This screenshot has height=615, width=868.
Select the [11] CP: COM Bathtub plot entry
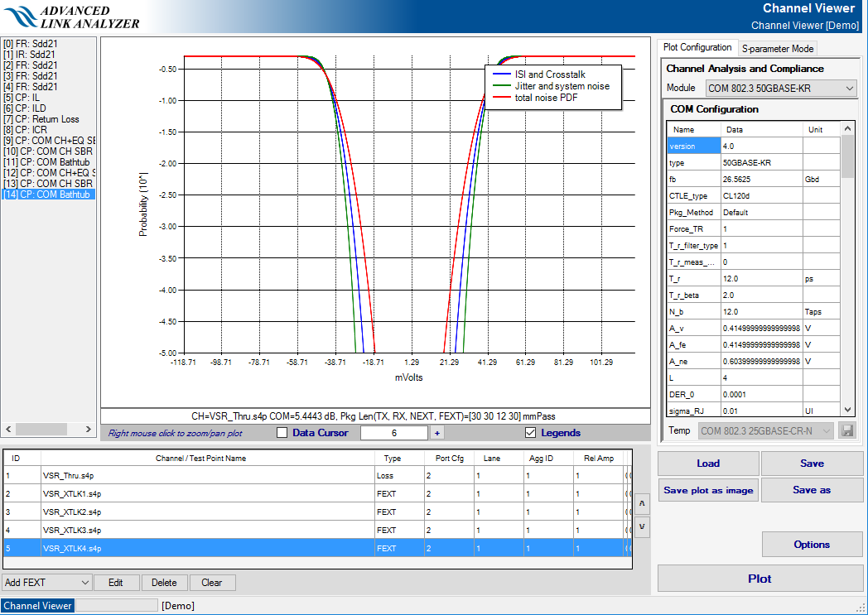[48, 162]
